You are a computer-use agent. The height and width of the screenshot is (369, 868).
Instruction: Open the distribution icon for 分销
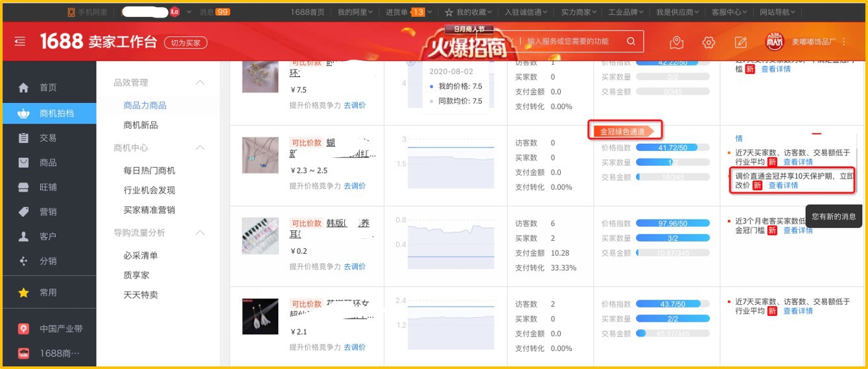(24, 261)
